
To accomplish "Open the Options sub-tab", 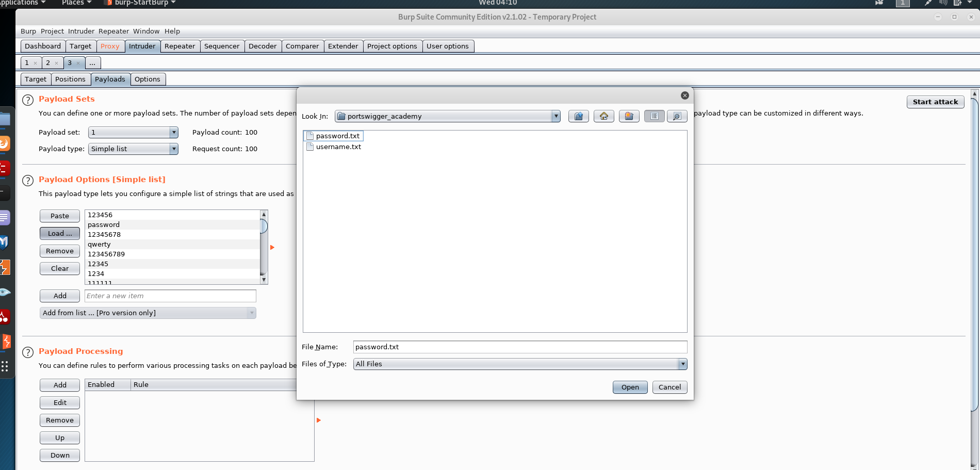I will click(x=148, y=79).
